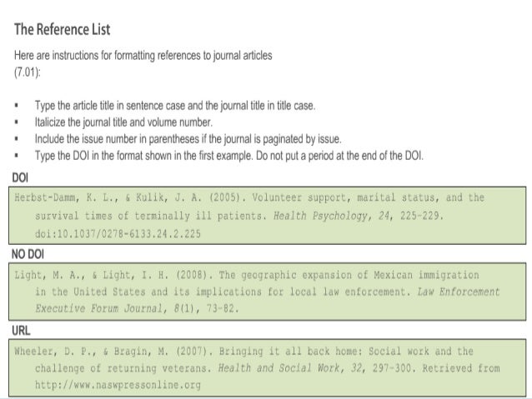This screenshot has height=399, width=532.
Task: Click the intro sentence about journal articles
Action: 143,55
